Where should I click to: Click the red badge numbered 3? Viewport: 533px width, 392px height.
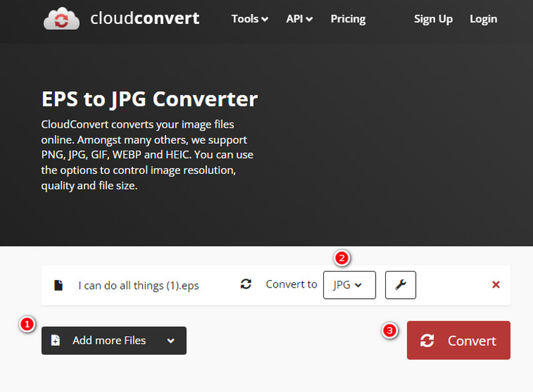tap(389, 331)
